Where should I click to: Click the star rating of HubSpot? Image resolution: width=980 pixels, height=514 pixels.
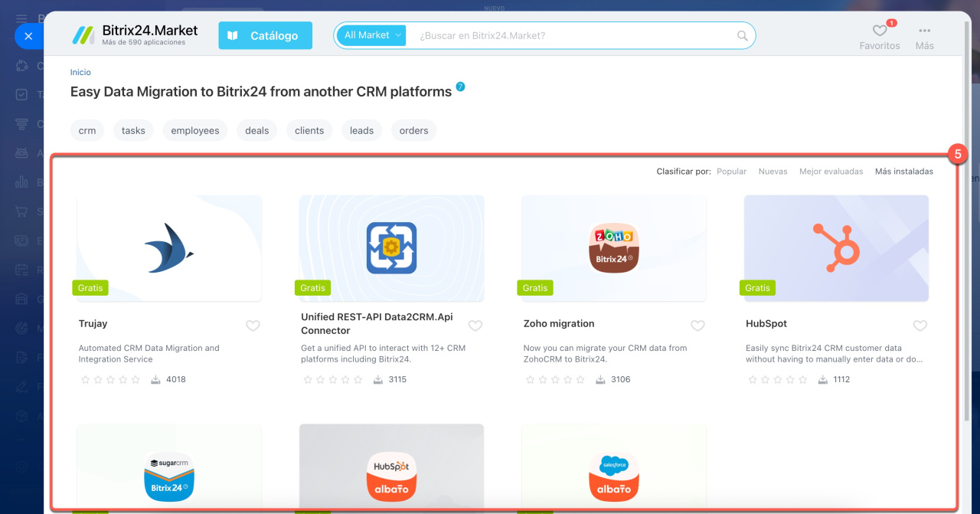pyautogui.click(x=777, y=379)
